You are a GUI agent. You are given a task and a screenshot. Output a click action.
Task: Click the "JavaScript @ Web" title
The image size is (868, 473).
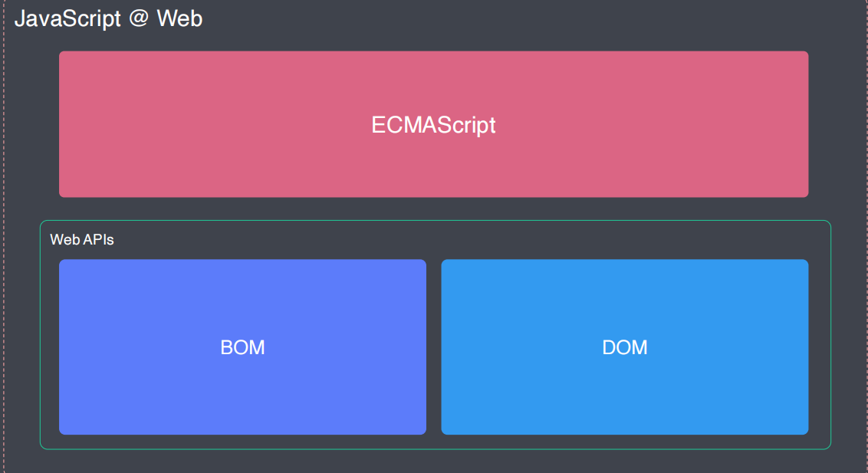tap(108, 18)
